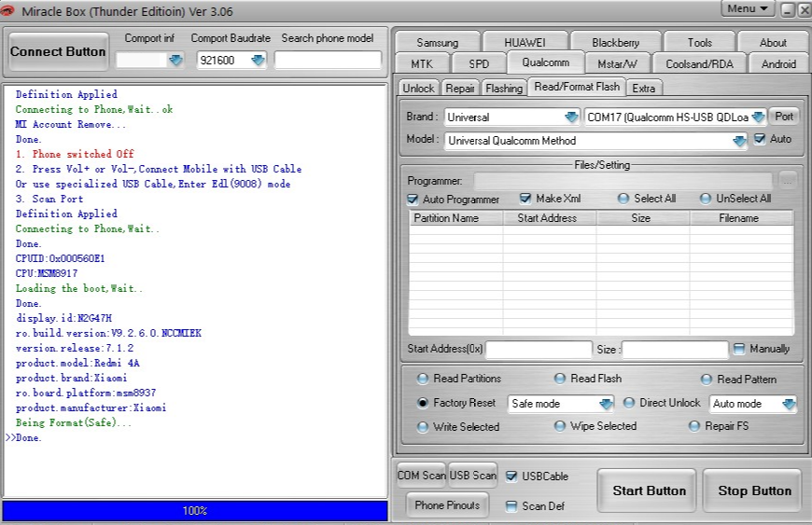
Task: Choose the Select All radio button
Action: point(623,199)
